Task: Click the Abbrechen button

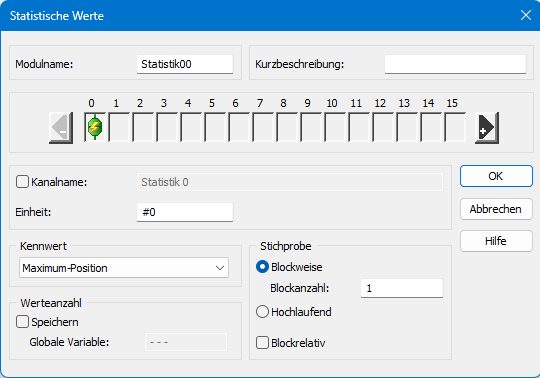Action: (x=496, y=209)
